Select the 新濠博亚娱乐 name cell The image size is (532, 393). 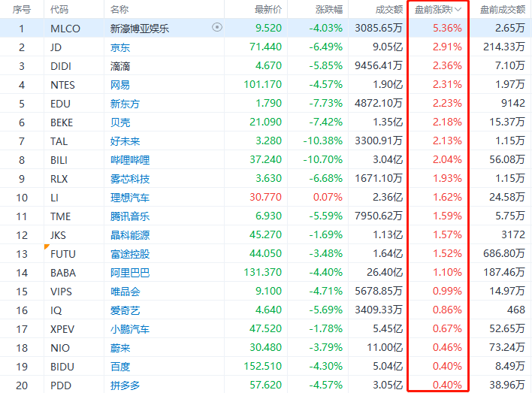[140, 29]
